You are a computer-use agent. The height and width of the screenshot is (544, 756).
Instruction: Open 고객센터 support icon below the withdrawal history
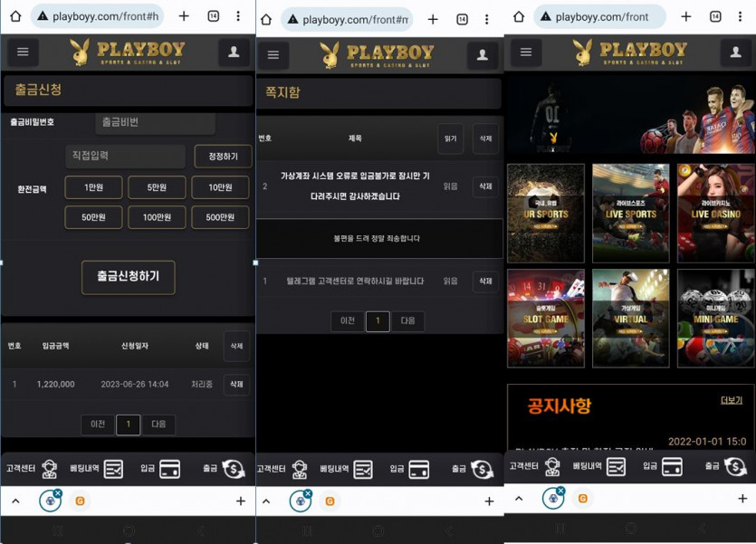pos(49,469)
